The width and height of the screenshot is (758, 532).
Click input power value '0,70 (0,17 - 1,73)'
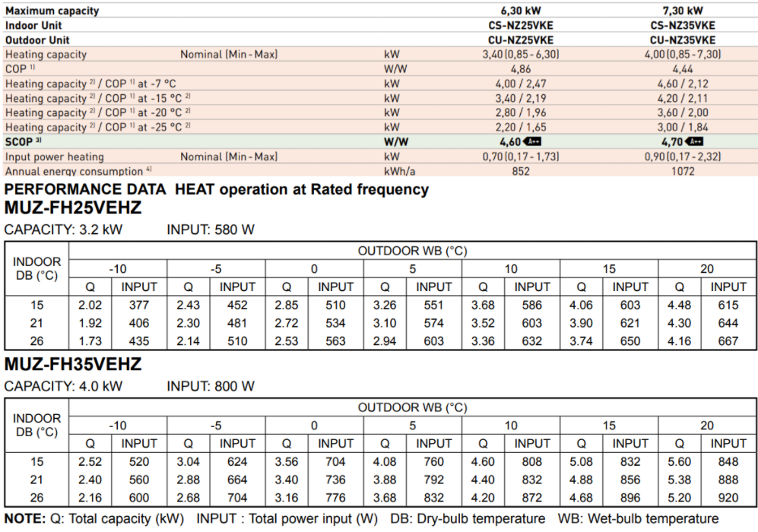click(521, 157)
